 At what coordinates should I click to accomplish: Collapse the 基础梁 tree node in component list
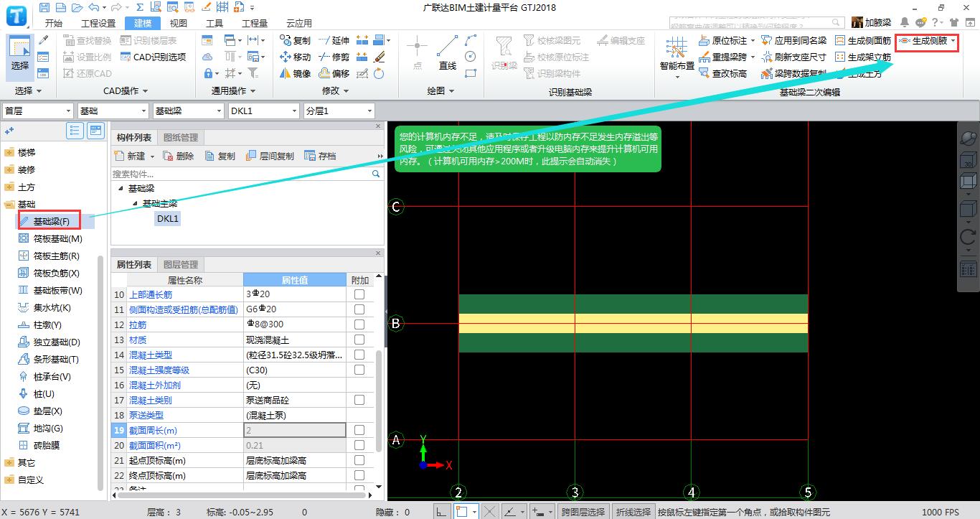121,188
